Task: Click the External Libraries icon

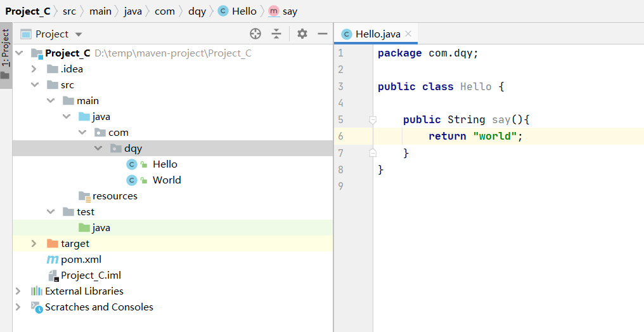Action: 37,291
